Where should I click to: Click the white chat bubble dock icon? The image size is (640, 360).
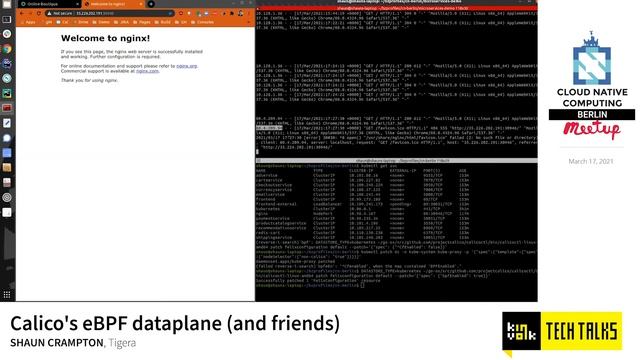7,138
